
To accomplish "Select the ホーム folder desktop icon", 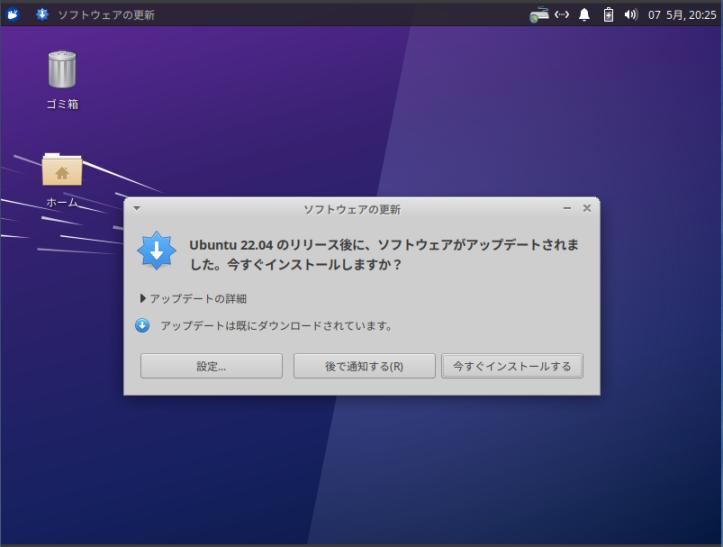I will [x=62, y=181].
